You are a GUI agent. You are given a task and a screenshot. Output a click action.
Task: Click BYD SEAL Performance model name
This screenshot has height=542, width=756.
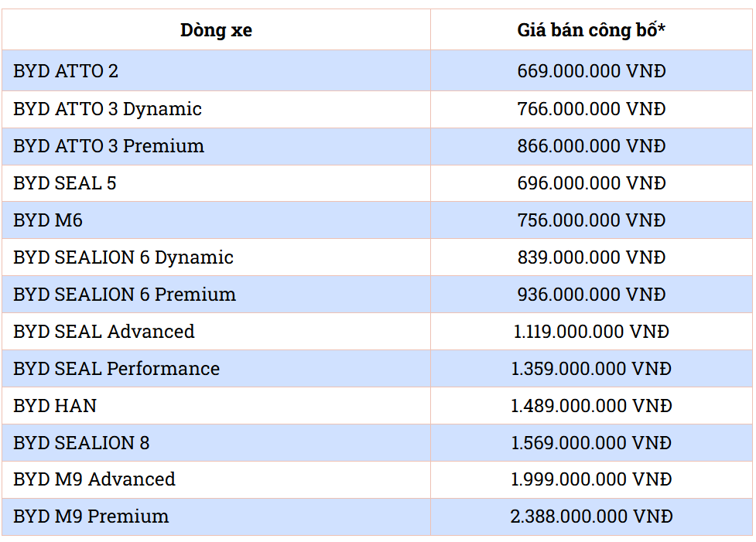coord(116,369)
